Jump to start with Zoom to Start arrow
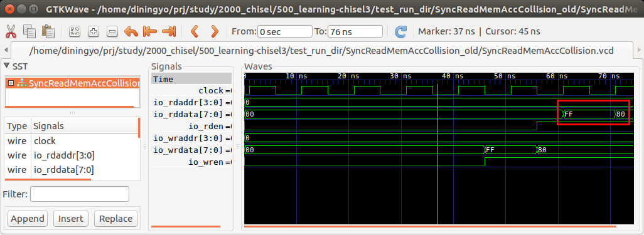644x235 pixels. point(150,31)
